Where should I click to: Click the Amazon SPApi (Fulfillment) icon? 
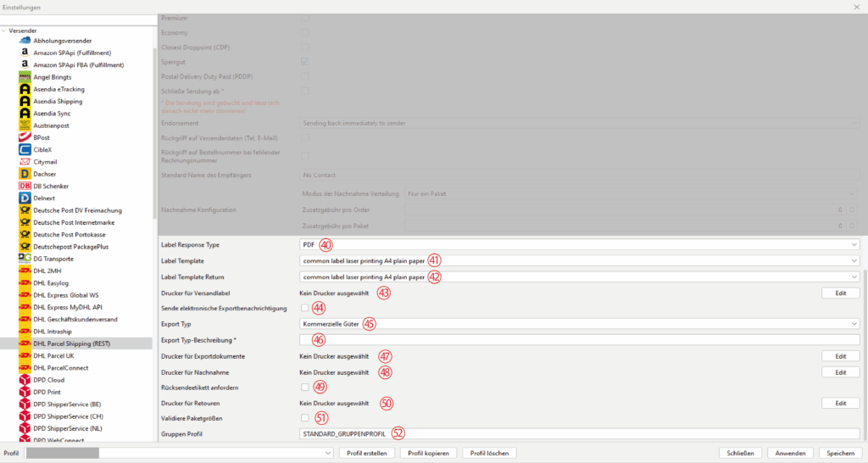click(25, 53)
